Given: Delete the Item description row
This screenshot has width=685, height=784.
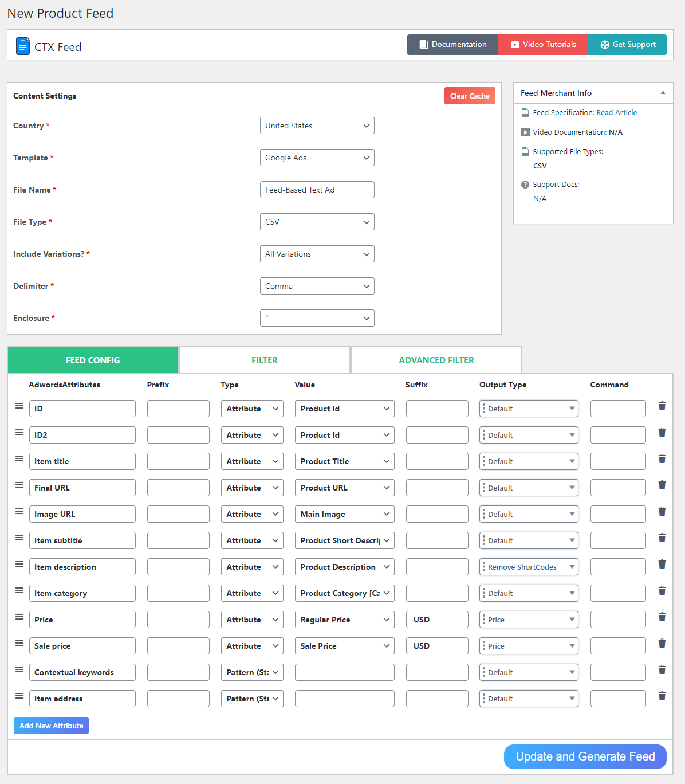Looking at the screenshot, I should click(662, 564).
